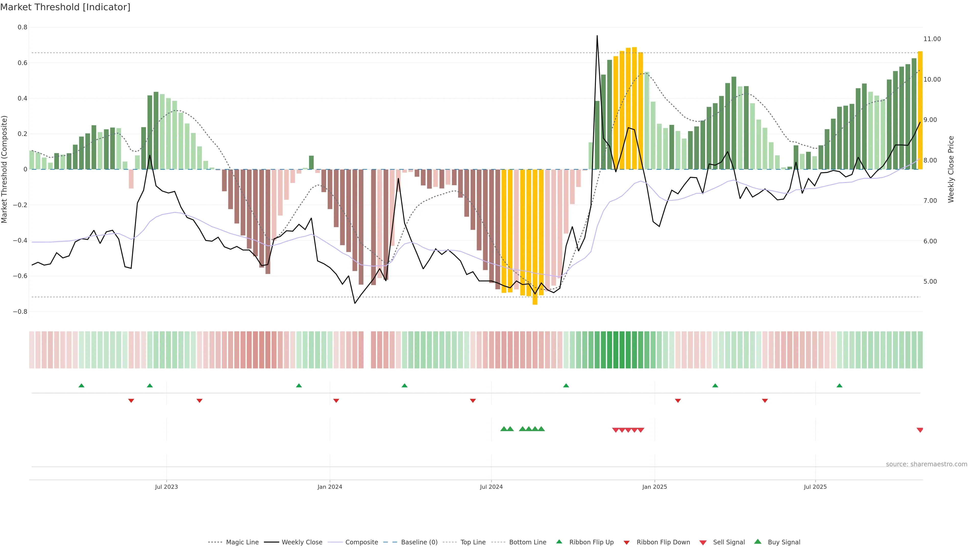Hide the Composite line via legend
The image size is (980, 551).
[361, 542]
